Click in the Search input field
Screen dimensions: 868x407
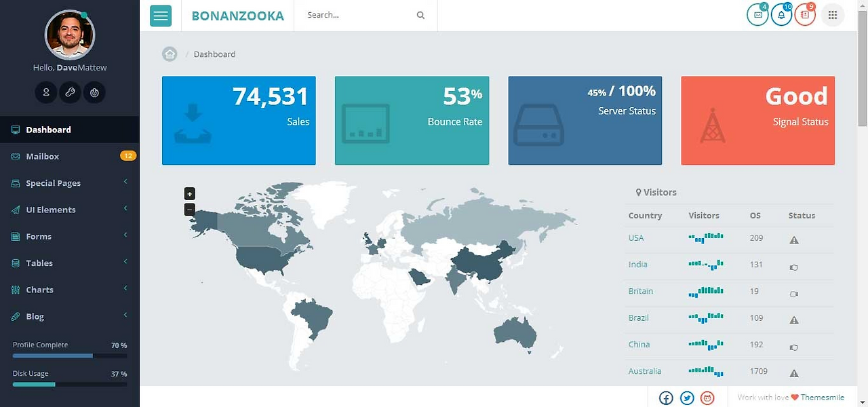[359, 15]
